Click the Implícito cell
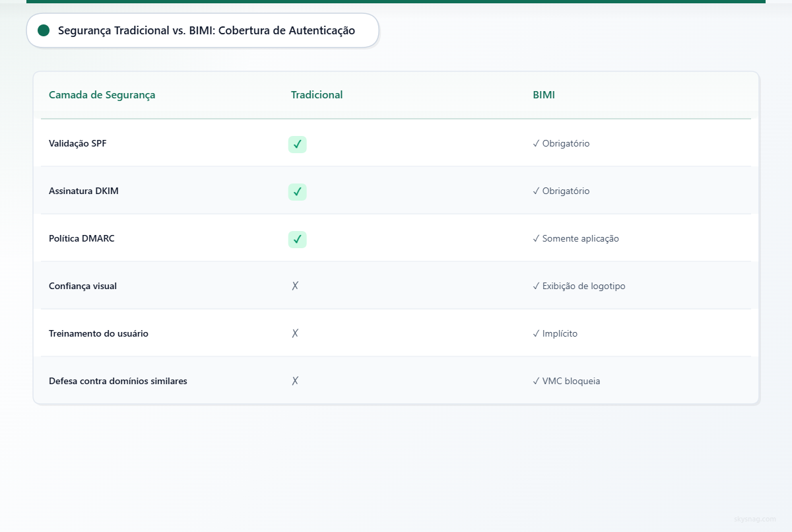 tap(555, 333)
